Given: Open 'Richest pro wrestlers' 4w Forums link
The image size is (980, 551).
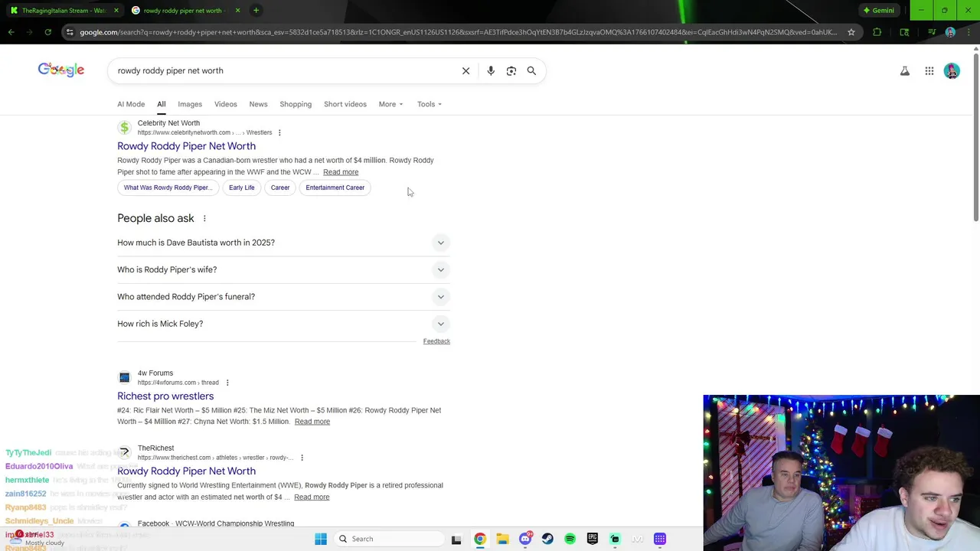Looking at the screenshot, I should coord(165,396).
